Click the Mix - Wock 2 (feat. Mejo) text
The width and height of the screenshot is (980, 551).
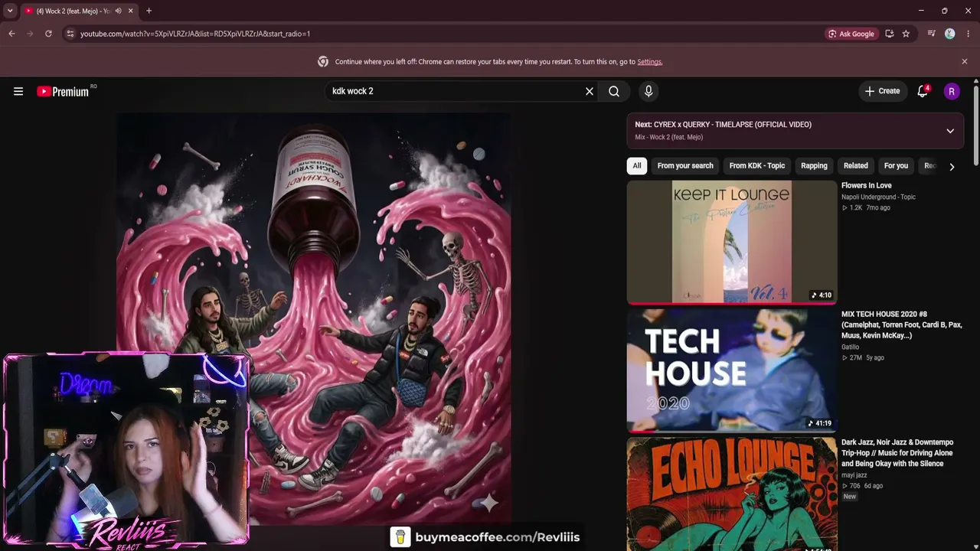click(668, 137)
